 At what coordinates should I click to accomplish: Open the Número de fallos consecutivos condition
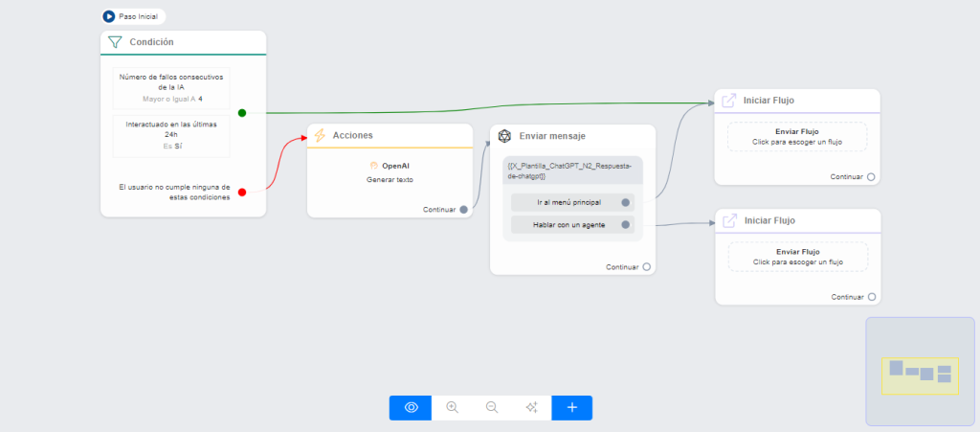coord(171,87)
